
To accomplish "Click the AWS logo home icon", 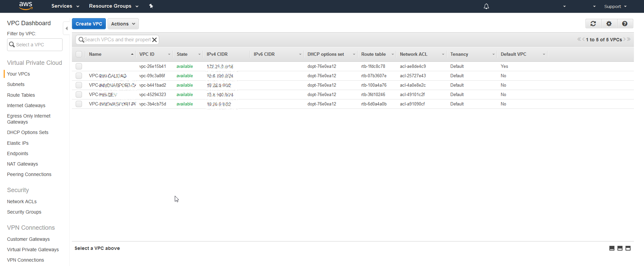I will tap(26, 6).
